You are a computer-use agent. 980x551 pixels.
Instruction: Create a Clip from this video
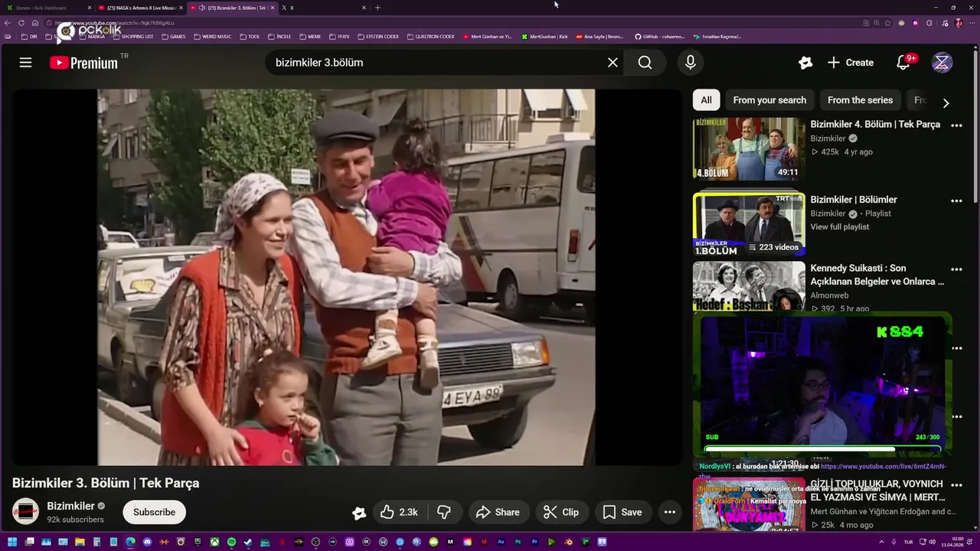tap(562, 512)
